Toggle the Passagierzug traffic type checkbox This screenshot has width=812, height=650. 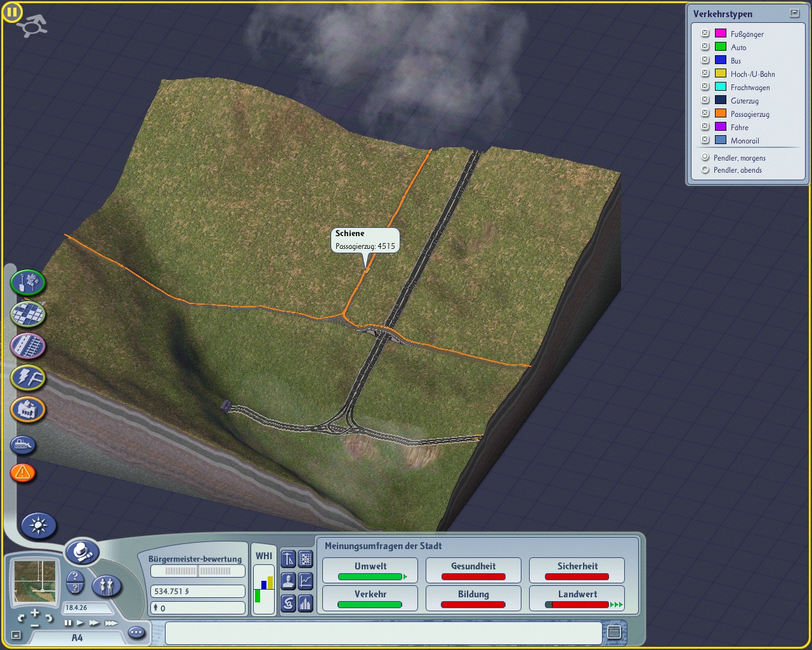click(x=705, y=113)
